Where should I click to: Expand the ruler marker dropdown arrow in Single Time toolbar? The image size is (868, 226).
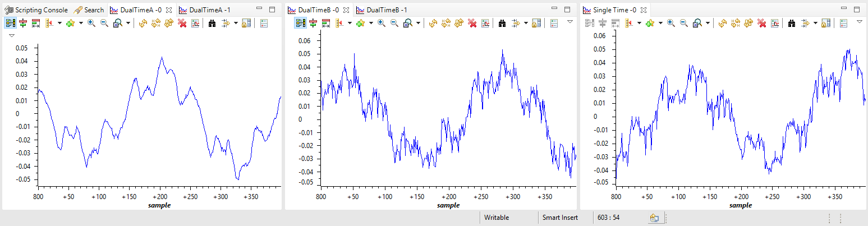click(x=639, y=23)
